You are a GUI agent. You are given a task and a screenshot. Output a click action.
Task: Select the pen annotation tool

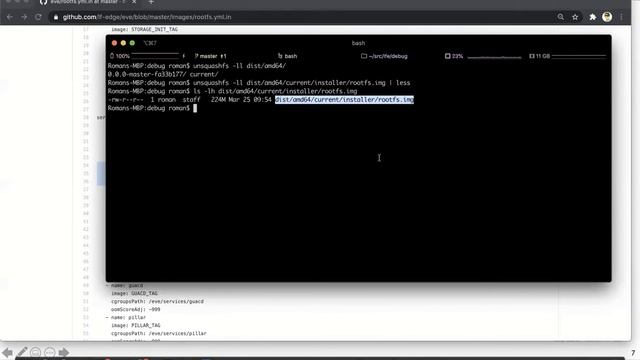tap(22, 352)
